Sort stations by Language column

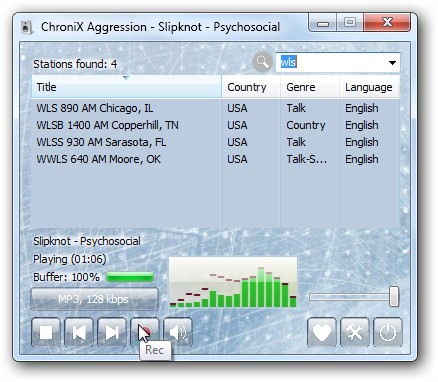coord(369,87)
